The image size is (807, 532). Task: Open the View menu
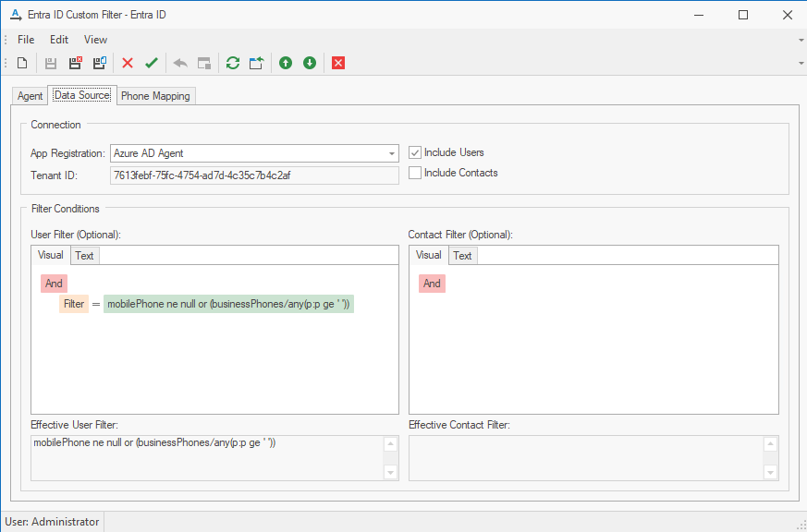pyautogui.click(x=96, y=40)
